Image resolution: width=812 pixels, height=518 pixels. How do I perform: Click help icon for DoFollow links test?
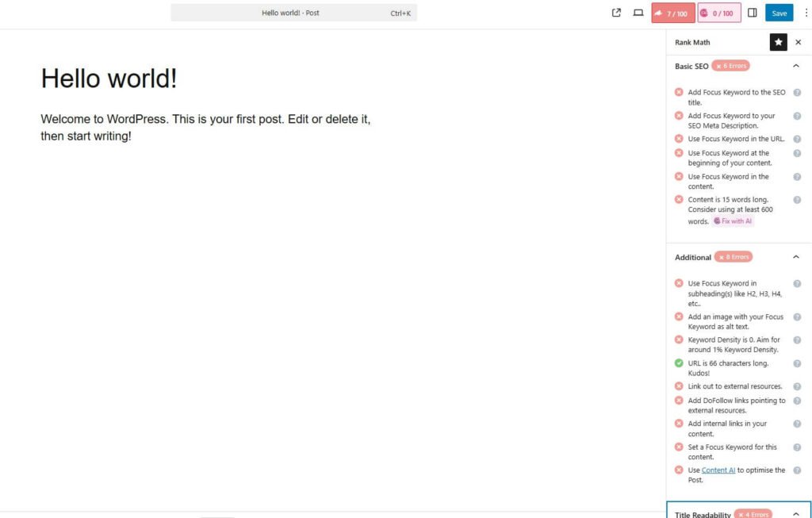coord(797,401)
